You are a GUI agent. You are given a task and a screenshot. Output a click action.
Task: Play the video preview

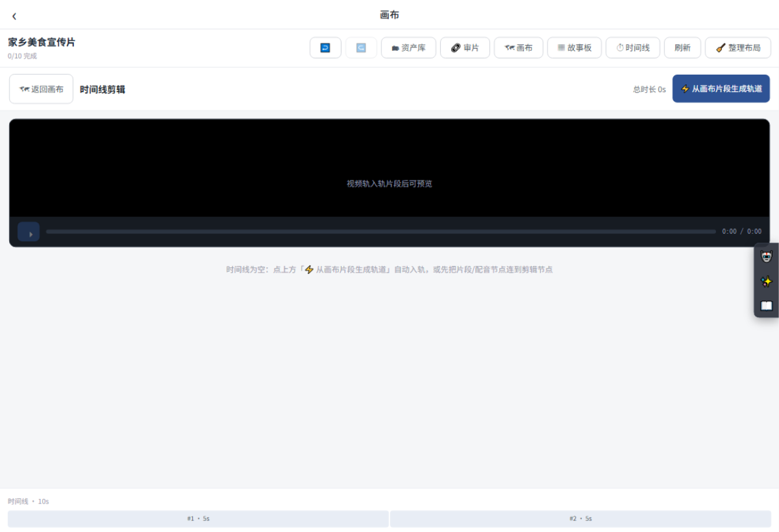point(29,232)
